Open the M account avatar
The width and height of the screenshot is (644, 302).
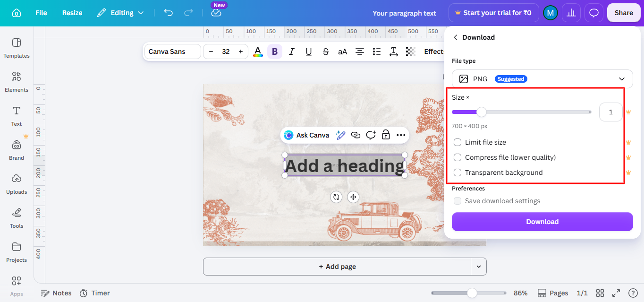pos(550,13)
